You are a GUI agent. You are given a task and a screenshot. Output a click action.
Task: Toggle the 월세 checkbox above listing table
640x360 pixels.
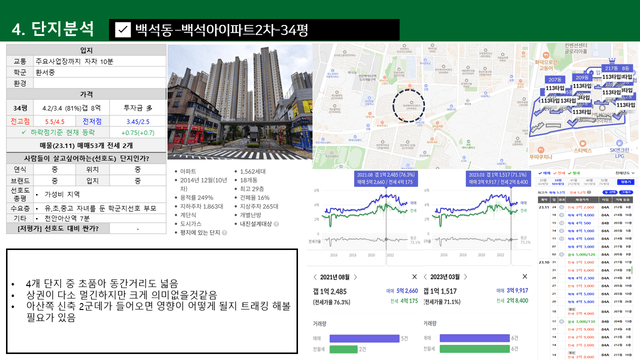pyautogui.click(x=569, y=173)
